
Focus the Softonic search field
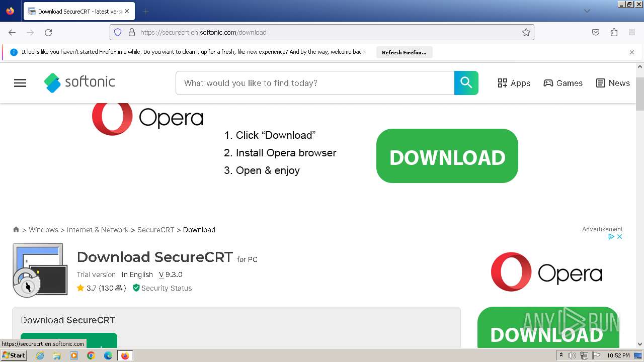(x=315, y=83)
